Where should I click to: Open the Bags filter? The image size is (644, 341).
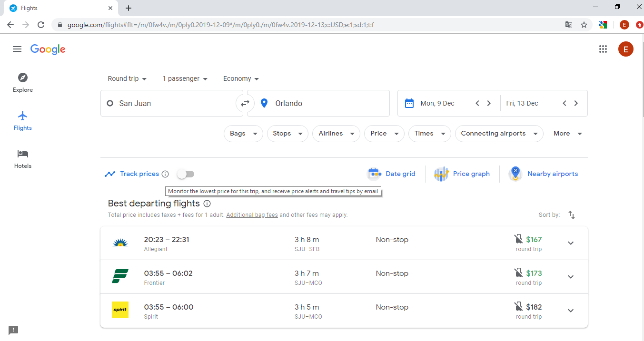tap(243, 134)
